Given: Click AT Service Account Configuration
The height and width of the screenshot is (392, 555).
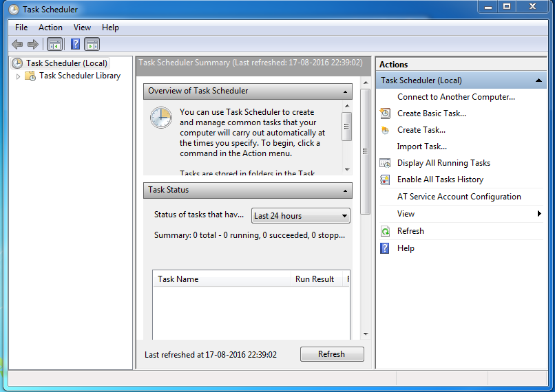Looking at the screenshot, I should coord(459,197).
